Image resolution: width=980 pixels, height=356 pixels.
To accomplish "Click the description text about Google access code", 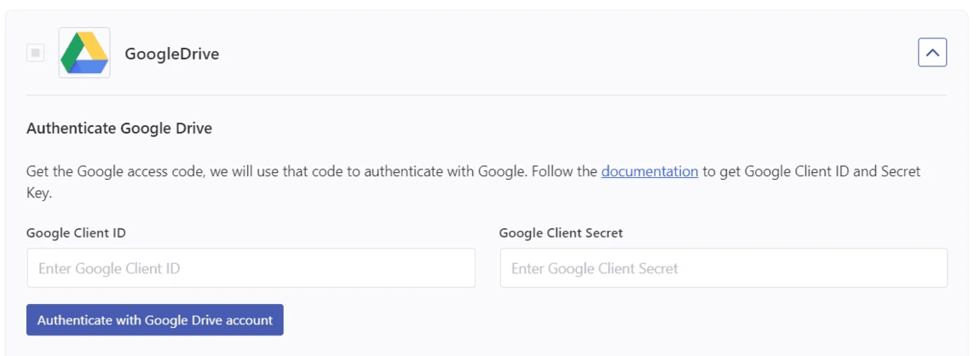I will coord(473,182).
